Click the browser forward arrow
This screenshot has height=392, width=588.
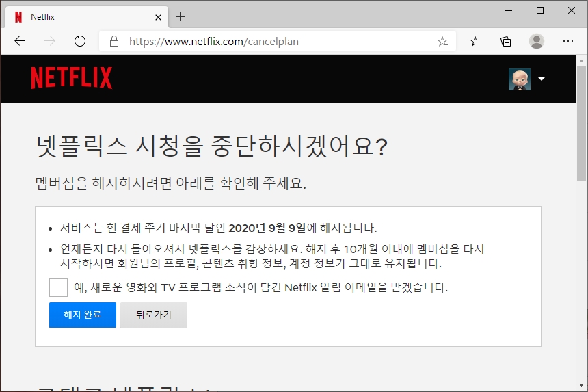click(x=49, y=41)
